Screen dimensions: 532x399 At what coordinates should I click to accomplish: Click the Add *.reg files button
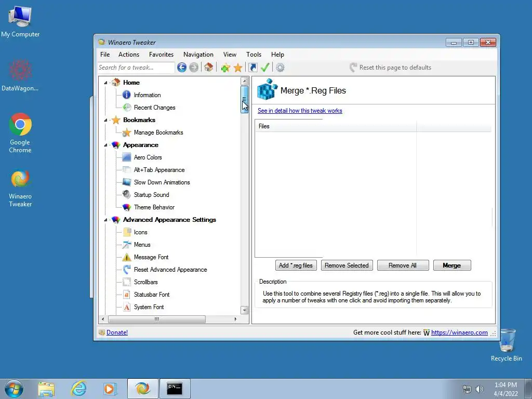click(296, 265)
